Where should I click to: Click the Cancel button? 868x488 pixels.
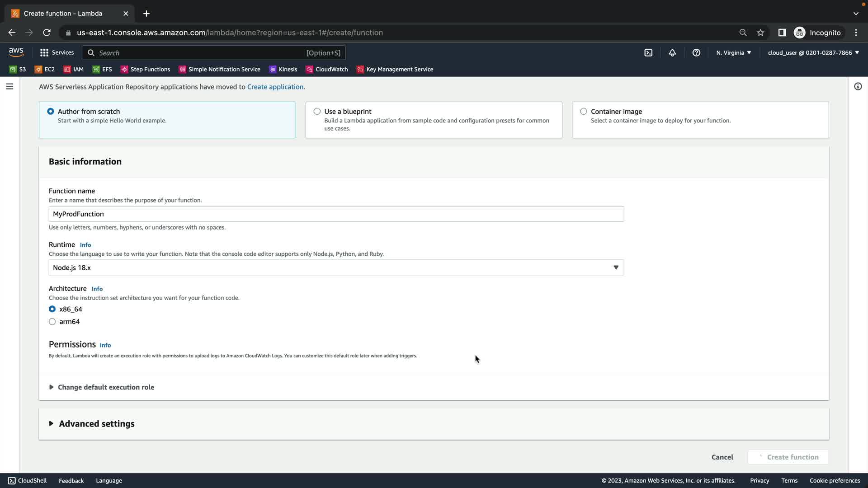pos(722,457)
